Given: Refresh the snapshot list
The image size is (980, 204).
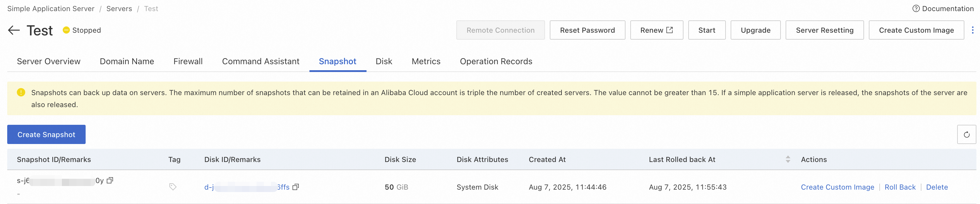Looking at the screenshot, I should [966, 134].
